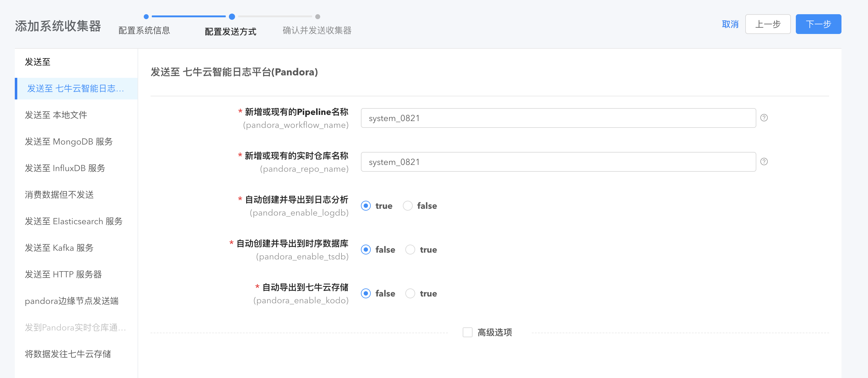
Task: Go back with 上一步 button
Action: (768, 24)
